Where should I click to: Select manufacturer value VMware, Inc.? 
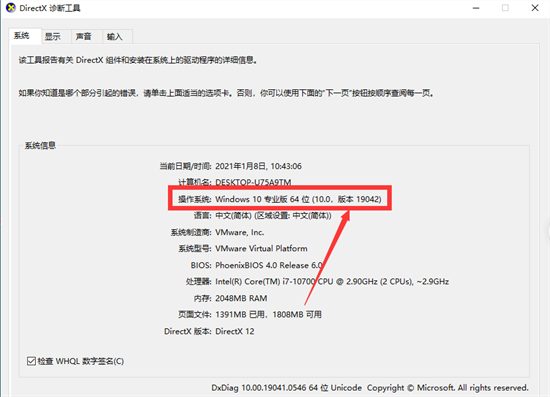tap(240, 232)
